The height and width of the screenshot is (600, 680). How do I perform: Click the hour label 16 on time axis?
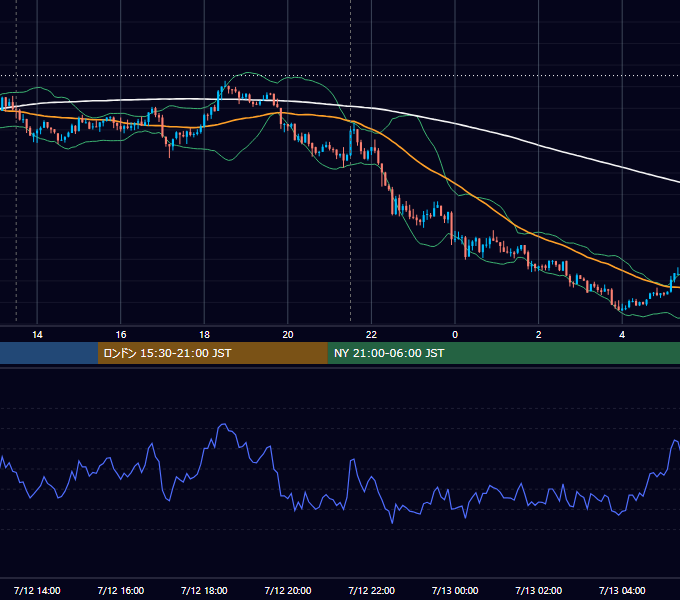pyautogui.click(x=121, y=335)
